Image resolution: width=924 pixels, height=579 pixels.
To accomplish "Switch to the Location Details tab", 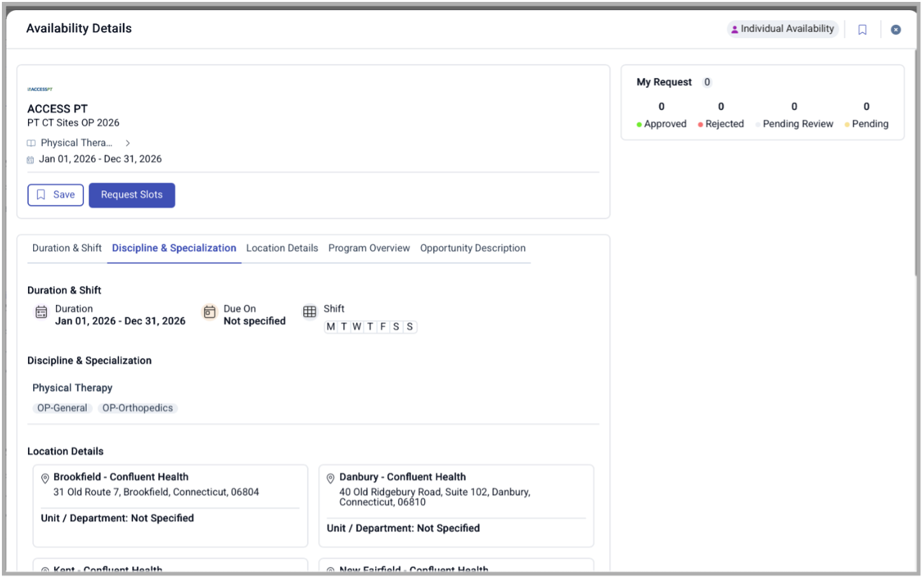I will pyautogui.click(x=282, y=248).
